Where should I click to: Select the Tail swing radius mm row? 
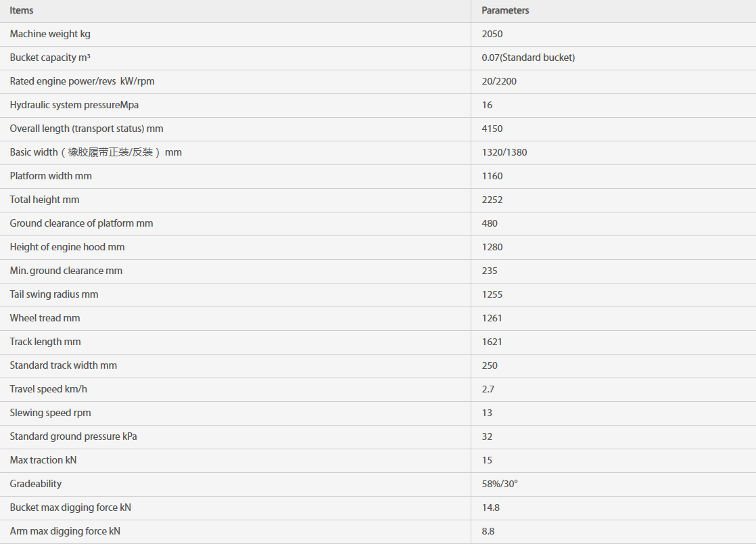click(54, 294)
